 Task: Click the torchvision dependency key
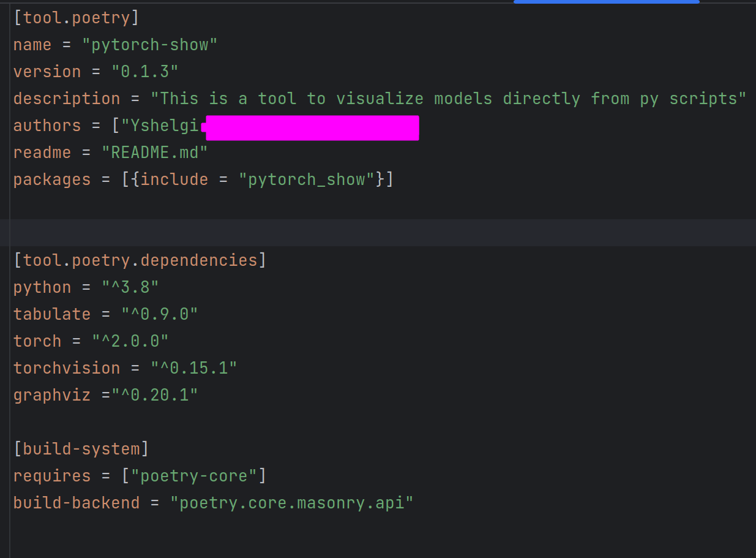pos(67,368)
